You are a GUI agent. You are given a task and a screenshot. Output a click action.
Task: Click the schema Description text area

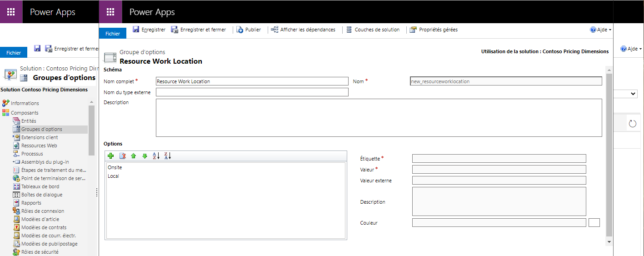tap(379, 118)
